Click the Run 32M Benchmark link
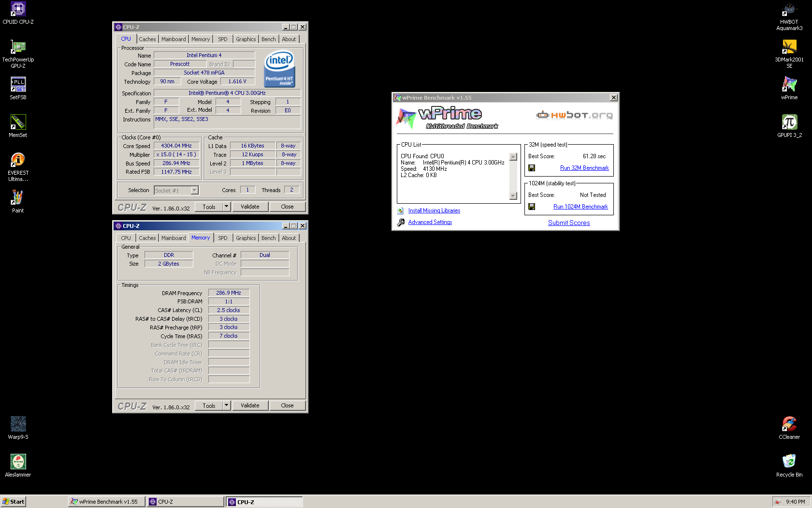Viewport: 812px width, 508px height. 584,168
